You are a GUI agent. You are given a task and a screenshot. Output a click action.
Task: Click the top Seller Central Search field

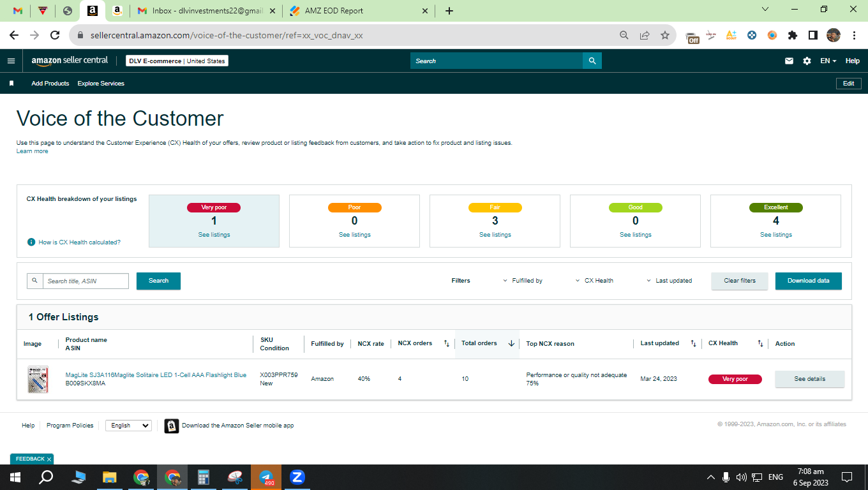point(497,61)
